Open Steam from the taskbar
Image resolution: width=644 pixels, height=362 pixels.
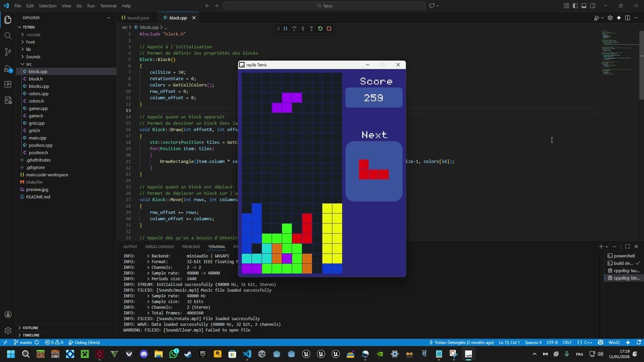tap(188, 354)
